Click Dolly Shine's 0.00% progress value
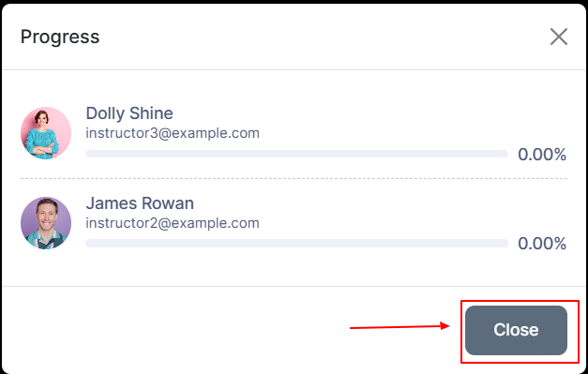The height and width of the screenshot is (374, 588). pyautogui.click(x=542, y=155)
